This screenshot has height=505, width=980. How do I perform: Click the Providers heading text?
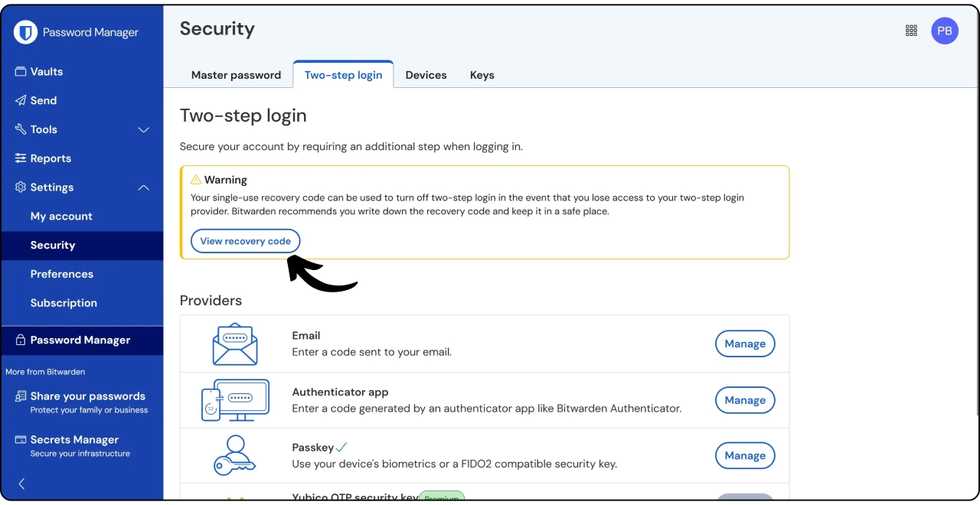211,301
